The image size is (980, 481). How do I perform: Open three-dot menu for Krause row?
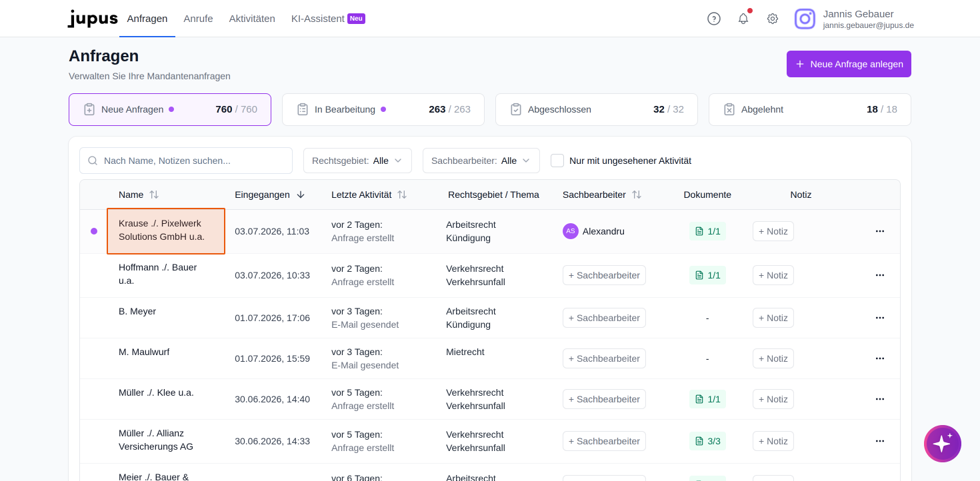pyautogui.click(x=880, y=231)
